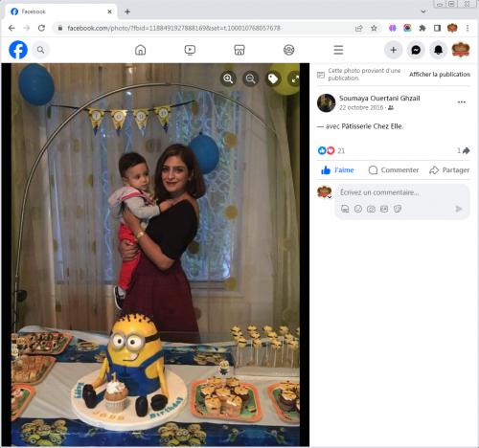
Task: Open Afficher la publication link
Action: (440, 75)
